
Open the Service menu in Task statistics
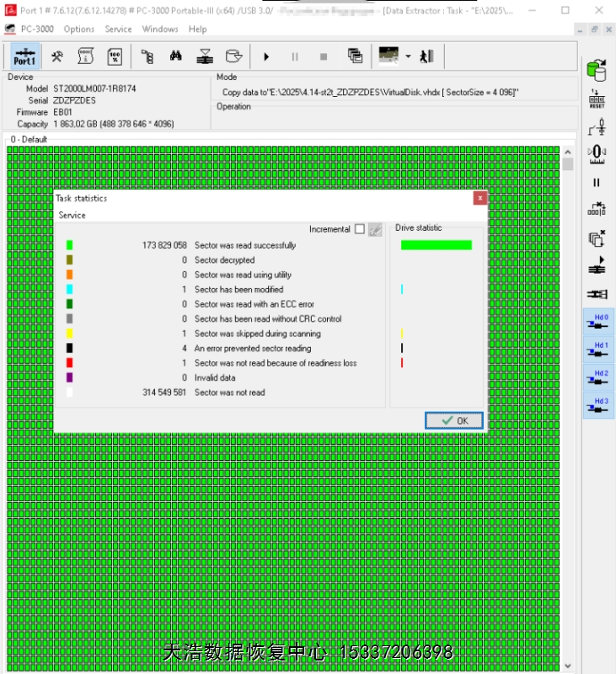pyautogui.click(x=72, y=216)
